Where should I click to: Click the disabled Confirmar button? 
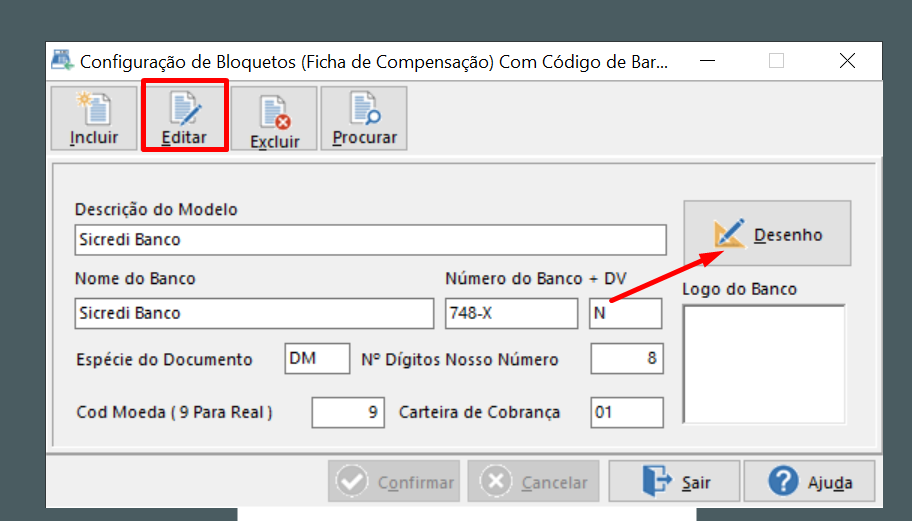pyautogui.click(x=394, y=481)
